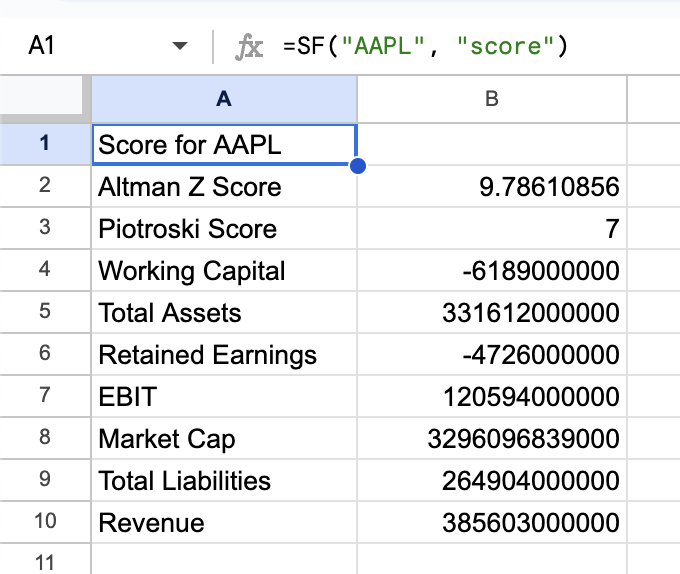Select row 6 header
The width and height of the screenshot is (680, 574).
tap(45, 354)
